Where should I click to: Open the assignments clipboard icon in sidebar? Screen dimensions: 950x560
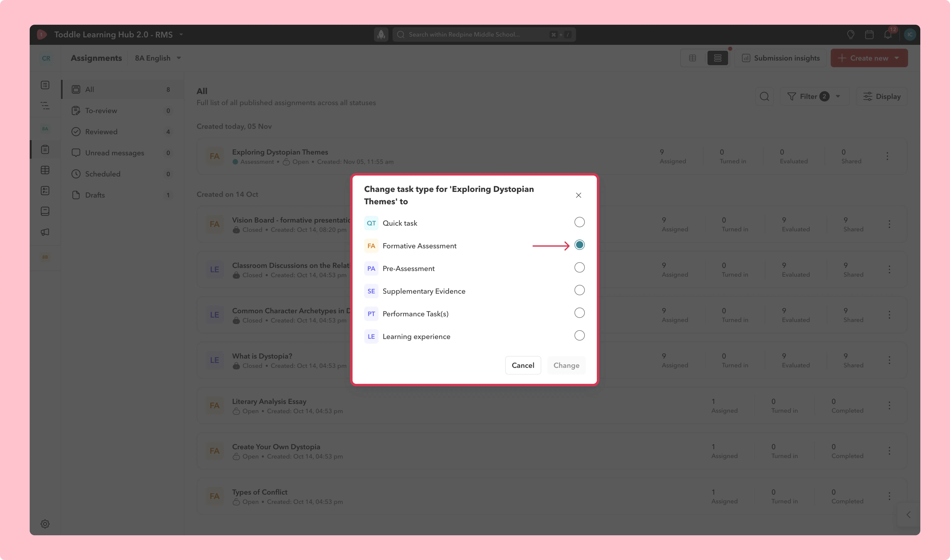[x=45, y=149]
